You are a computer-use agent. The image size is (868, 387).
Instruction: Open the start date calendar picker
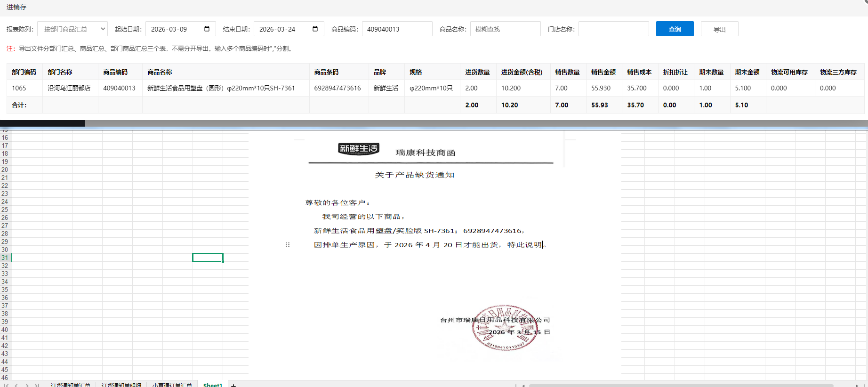tap(207, 29)
